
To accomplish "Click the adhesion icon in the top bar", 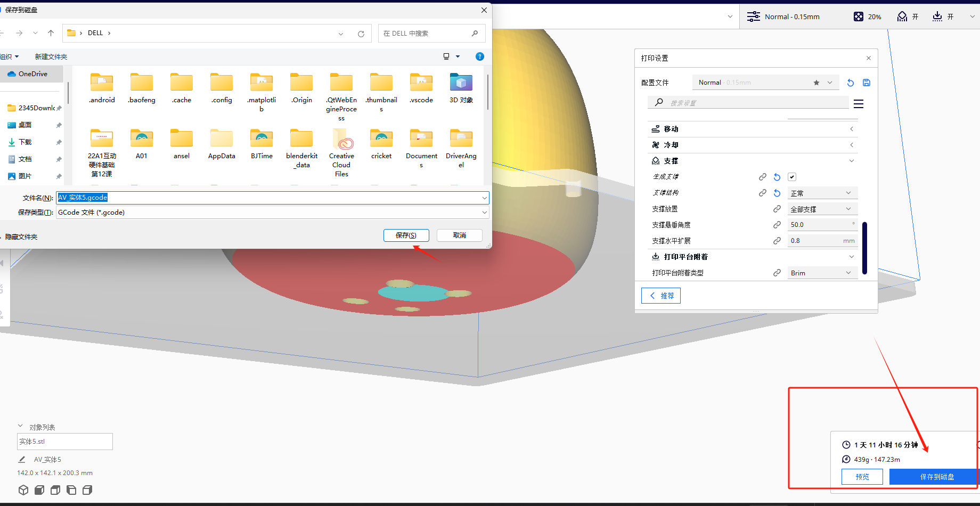I will click(937, 17).
